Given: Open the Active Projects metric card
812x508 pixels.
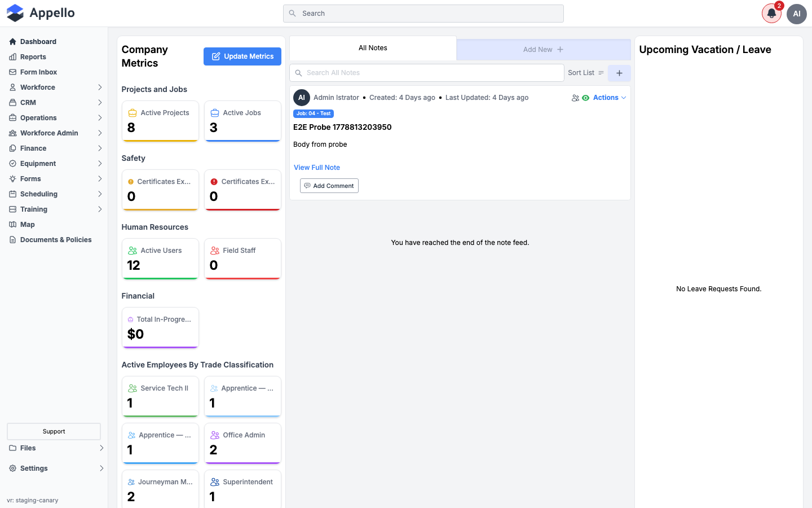Looking at the screenshot, I should click(160, 121).
